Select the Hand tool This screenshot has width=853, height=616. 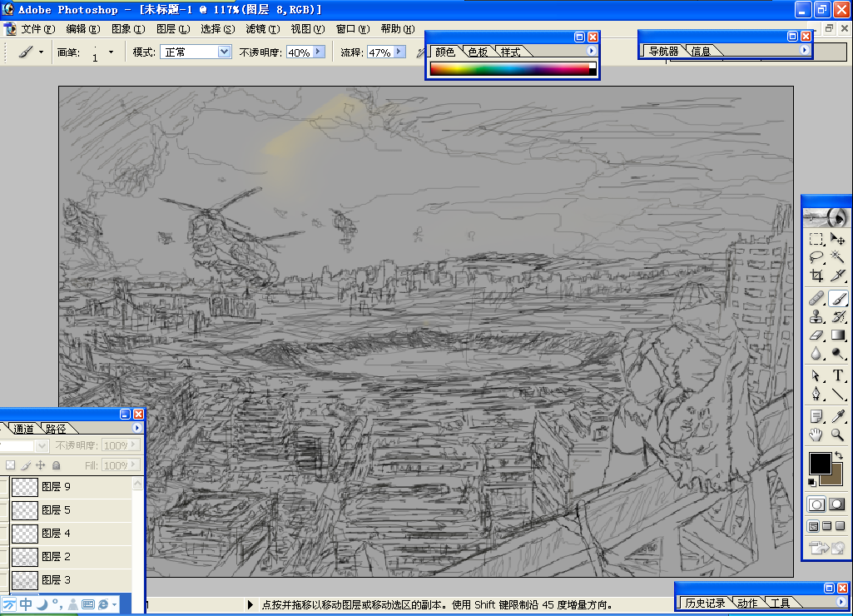pos(816,435)
